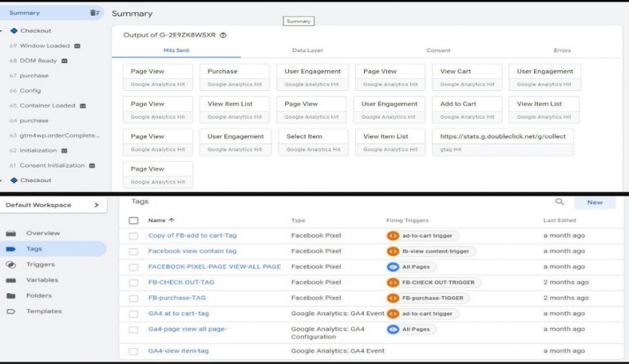The image size is (629, 364).
Task: Select Triggers in the workspace sidebar
Action: click(x=41, y=265)
